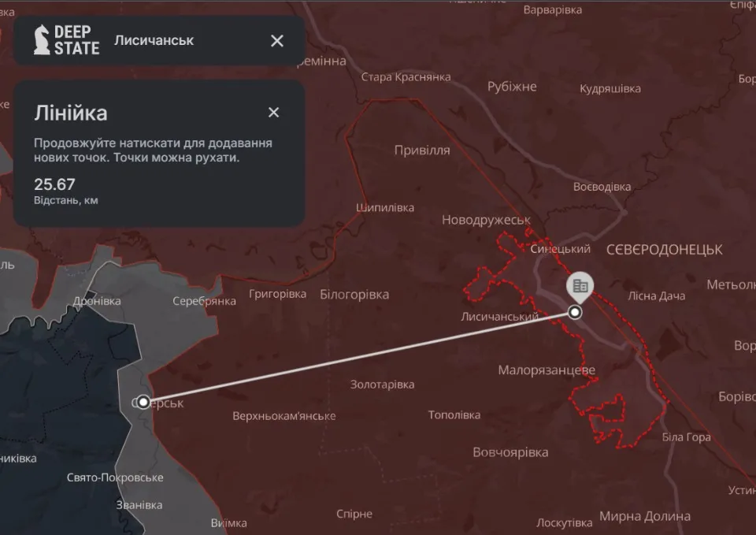This screenshot has height=535, width=756.
Task: Click the Лоскутівка map label
Action: pyautogui.click(x=564, y=523)
